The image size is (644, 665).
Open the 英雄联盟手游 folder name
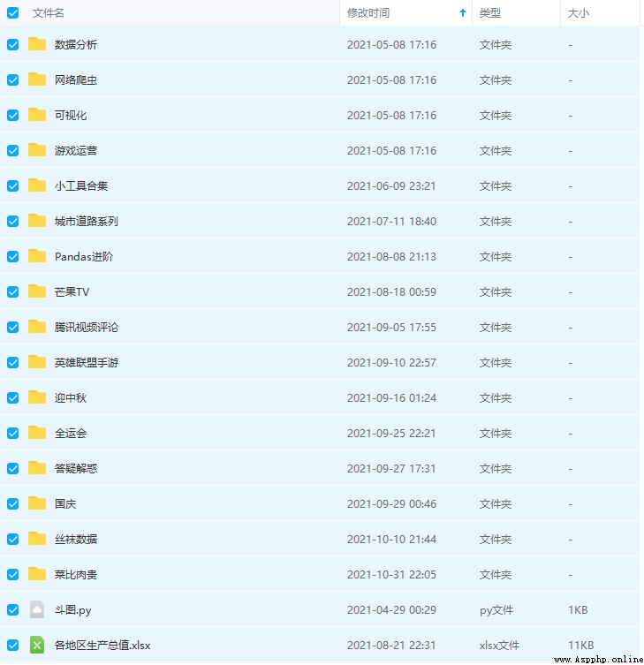point(87,362)
